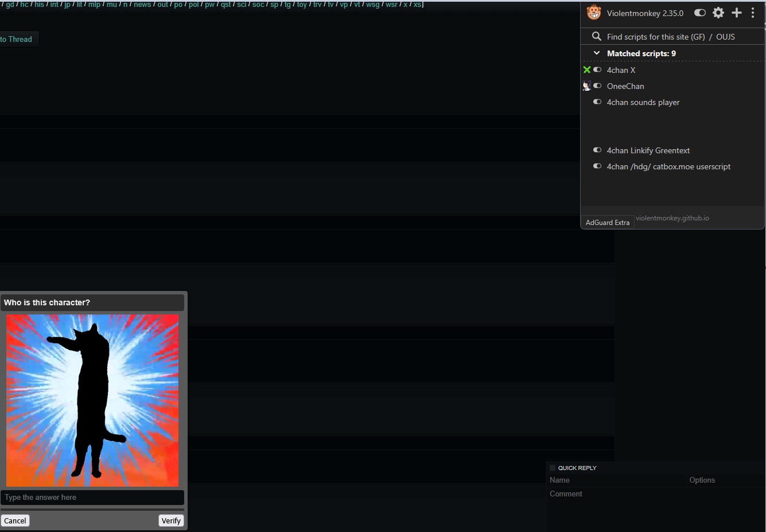766x532 pixels.
Task: Toggle the OneeChan script switch
Action: click(597, 86)
